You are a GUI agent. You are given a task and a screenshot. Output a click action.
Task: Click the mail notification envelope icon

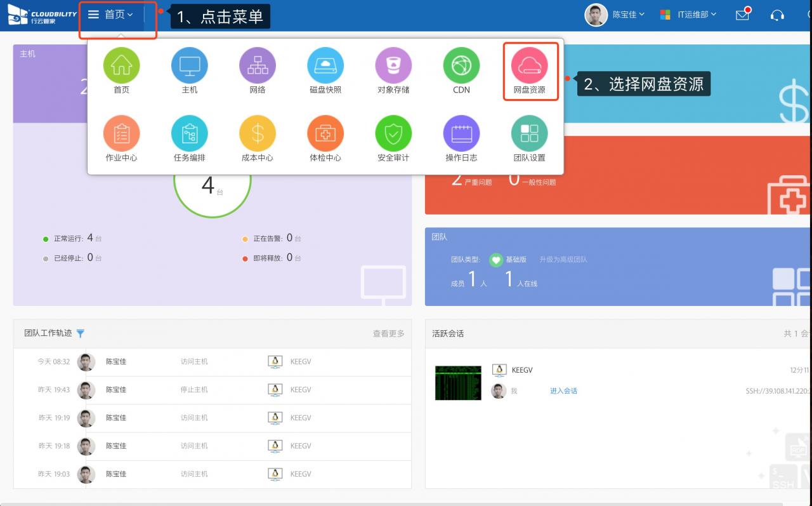pos(742,15)
